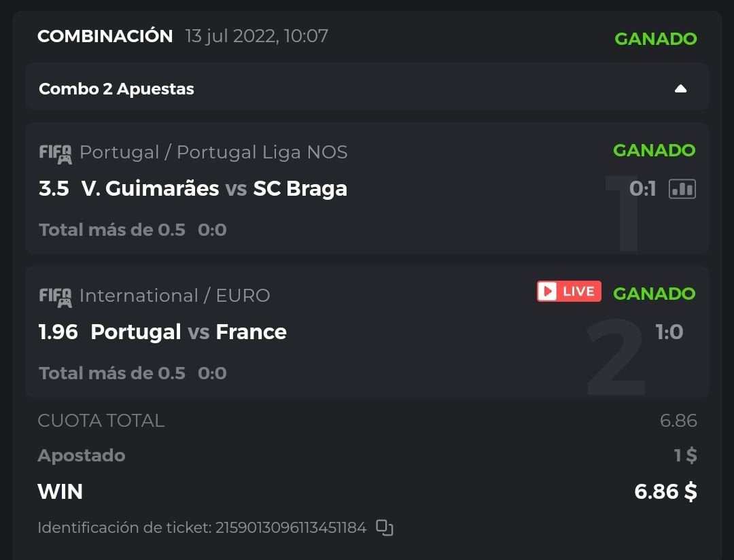This screenshot has height=560, width=734.
Task: Click the 0:1 score result
Action: [642, 189]
